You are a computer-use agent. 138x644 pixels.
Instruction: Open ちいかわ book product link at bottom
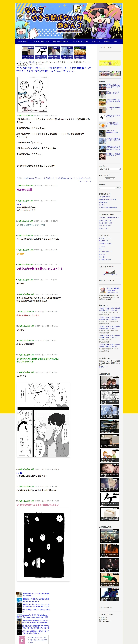pos(38,640)
